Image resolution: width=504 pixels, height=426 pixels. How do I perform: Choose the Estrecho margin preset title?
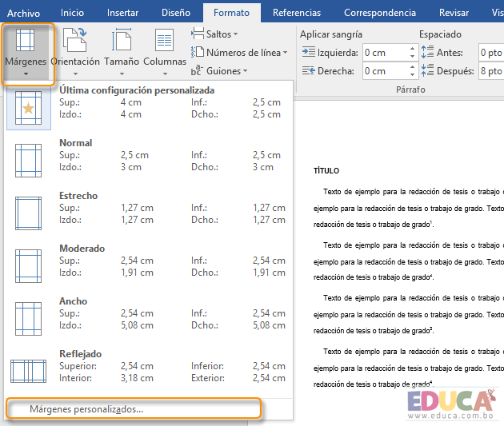tap(78, 196)
